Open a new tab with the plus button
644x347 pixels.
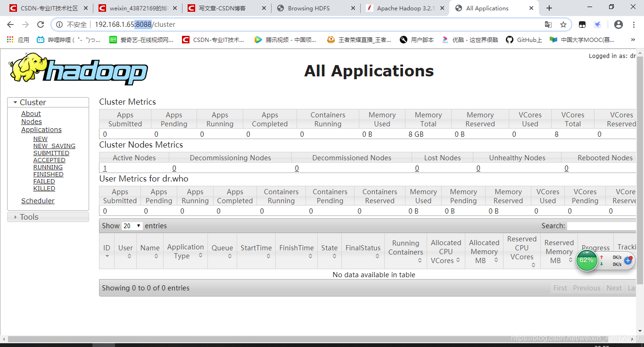click(549, 8)
